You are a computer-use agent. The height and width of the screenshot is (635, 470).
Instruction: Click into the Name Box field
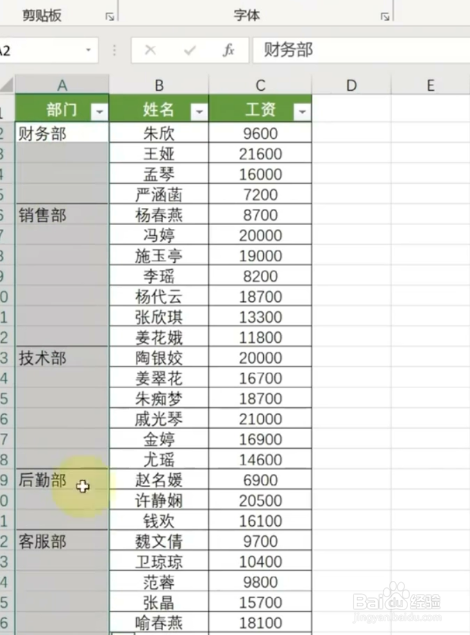click(40, 50)
